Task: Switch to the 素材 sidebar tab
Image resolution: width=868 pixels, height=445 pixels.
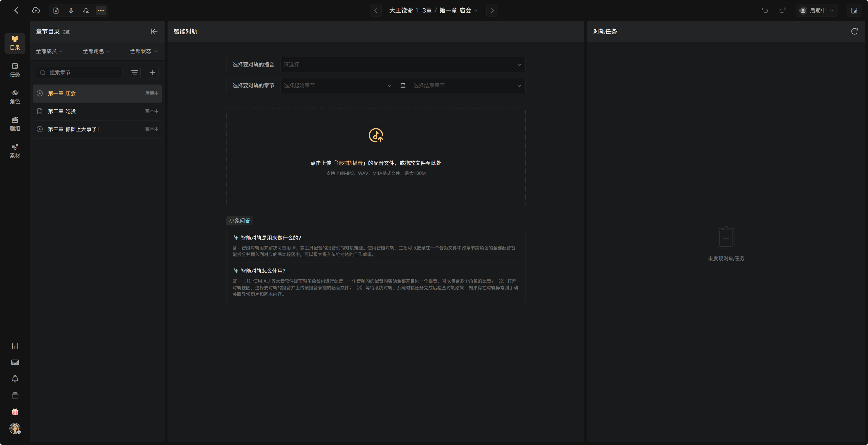Action: [15, 151]
